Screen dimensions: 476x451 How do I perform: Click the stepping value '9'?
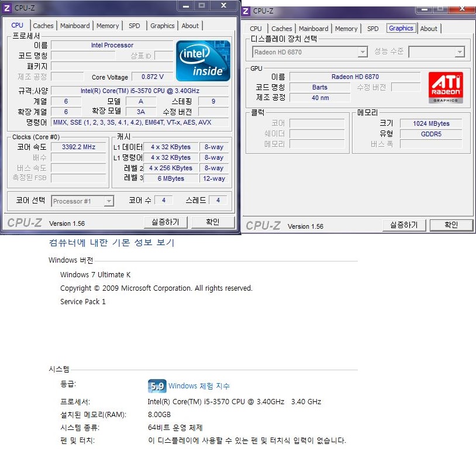(213, 101)
